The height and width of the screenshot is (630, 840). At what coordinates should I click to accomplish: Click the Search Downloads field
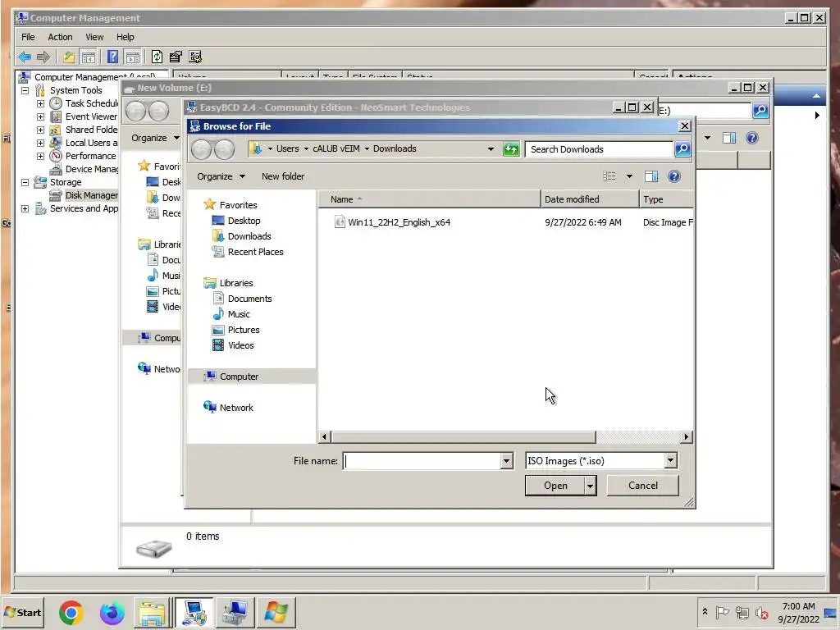pos(598,149)
